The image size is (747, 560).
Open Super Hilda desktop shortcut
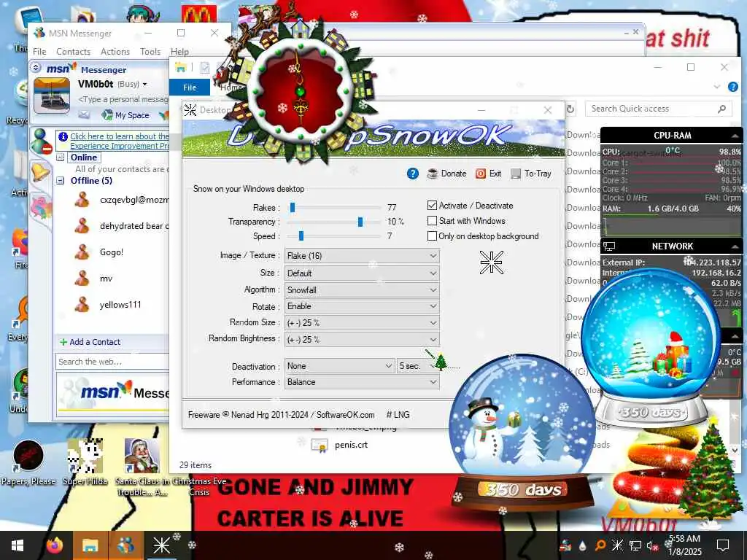coord(85,463)
